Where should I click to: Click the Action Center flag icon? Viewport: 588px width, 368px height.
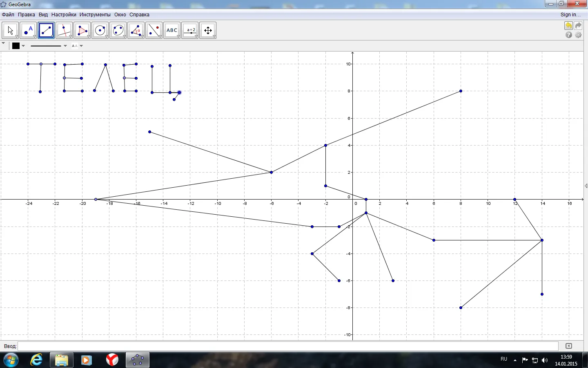pos(525,360)
